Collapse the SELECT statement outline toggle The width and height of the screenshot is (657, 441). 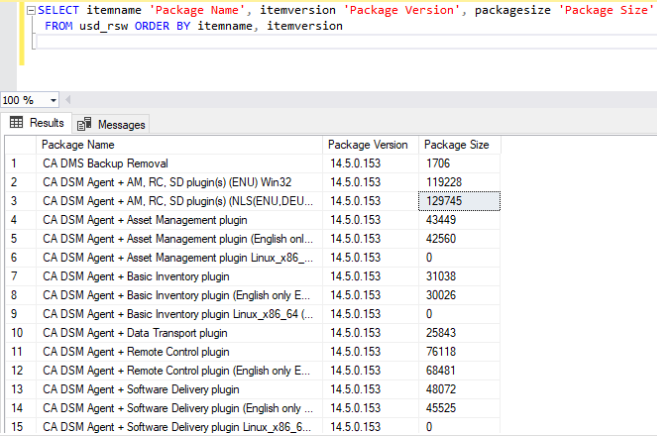point(30,9)
